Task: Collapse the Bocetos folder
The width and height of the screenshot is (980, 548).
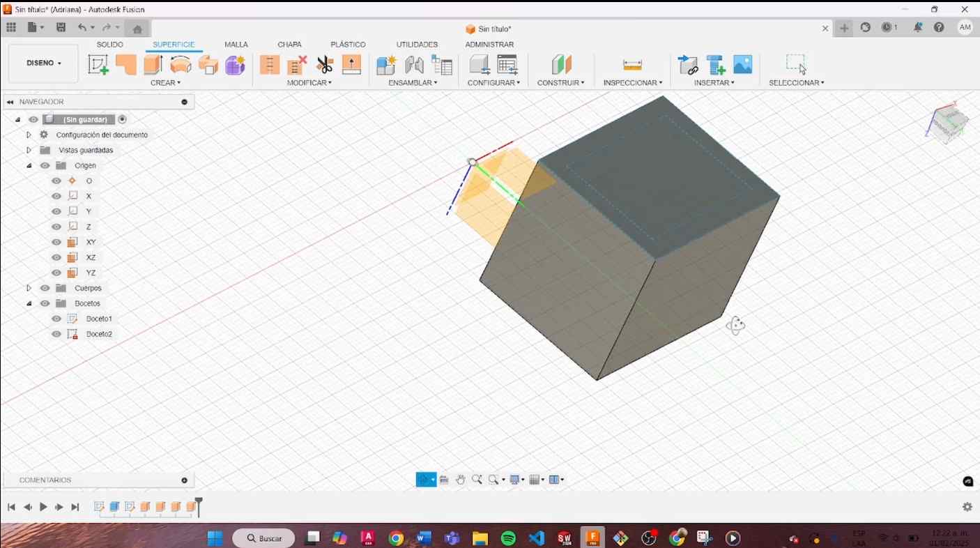Action: 29,304
